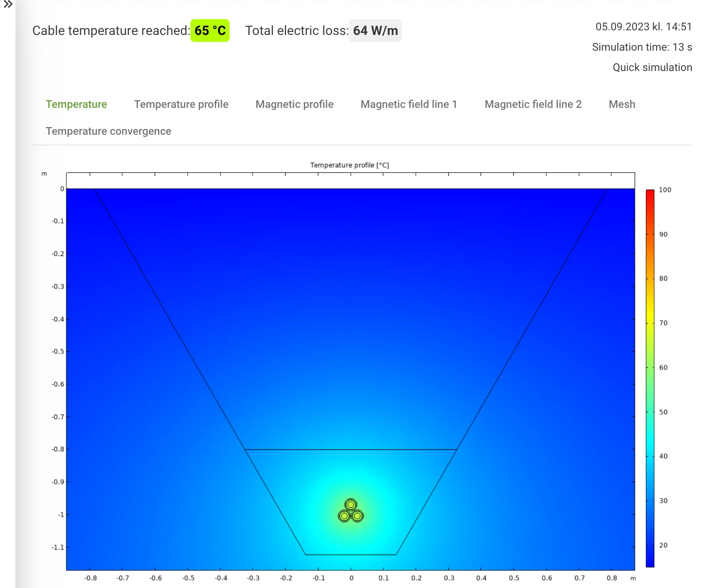Screen dimensions: 701x588
Task: Show the Magnetic field line 2 tab
Action: [x=533, y=104]
